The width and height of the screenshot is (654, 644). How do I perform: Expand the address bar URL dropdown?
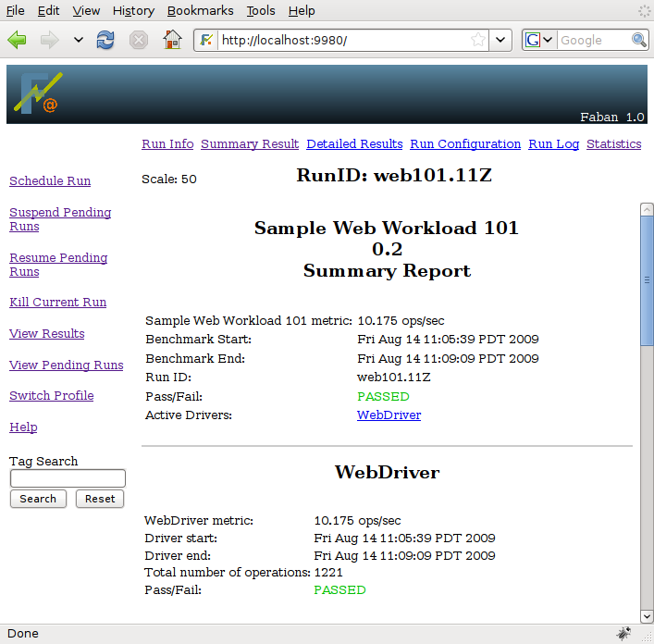tap(500, 40)
